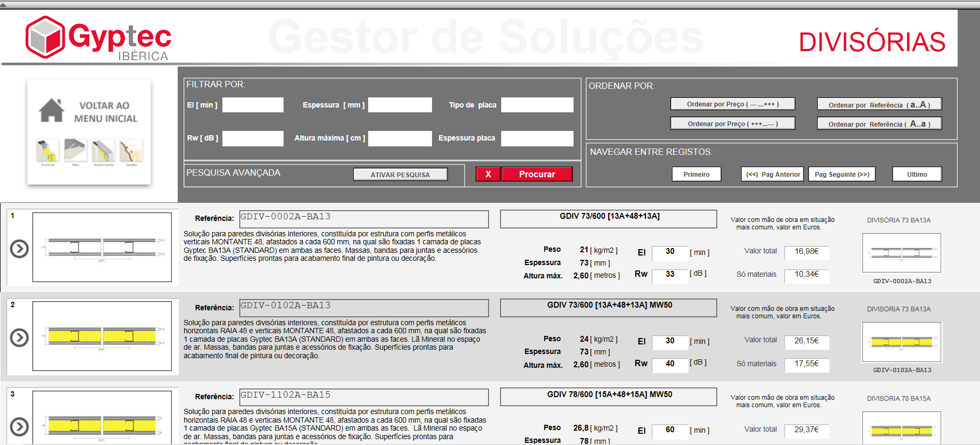Screen dimensions: 980x445
Task: Click the Altura máxima [cm] filter field
Action: [400, 138]
